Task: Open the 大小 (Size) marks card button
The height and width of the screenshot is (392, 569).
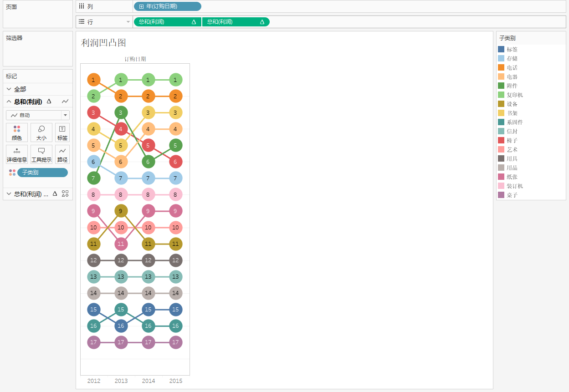Action: (41, 132)
